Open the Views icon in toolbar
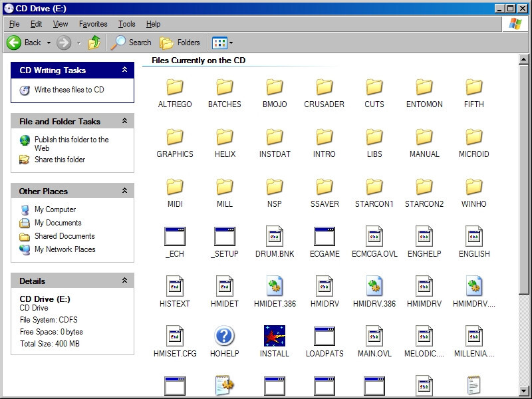Viewport: 532px width, 399px height. (219, 43)
